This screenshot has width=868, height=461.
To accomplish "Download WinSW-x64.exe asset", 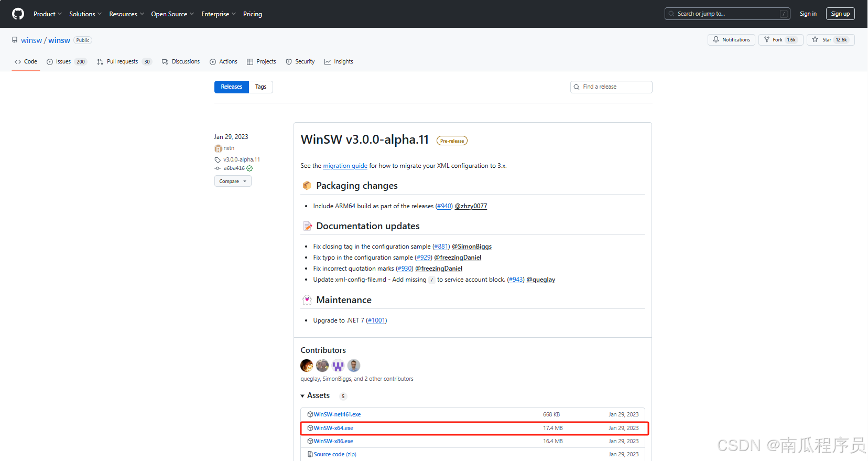I will tap(333, 428).
